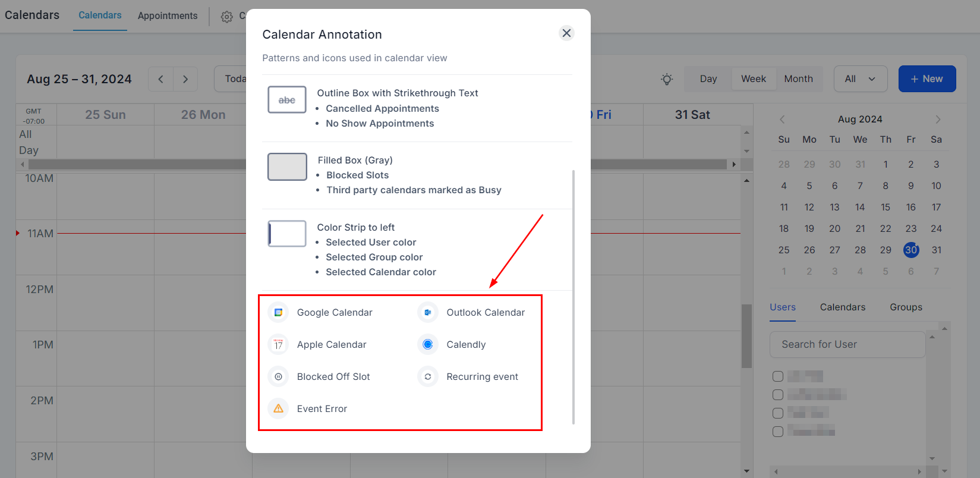Open the All filter dropdown

[860, 79]
